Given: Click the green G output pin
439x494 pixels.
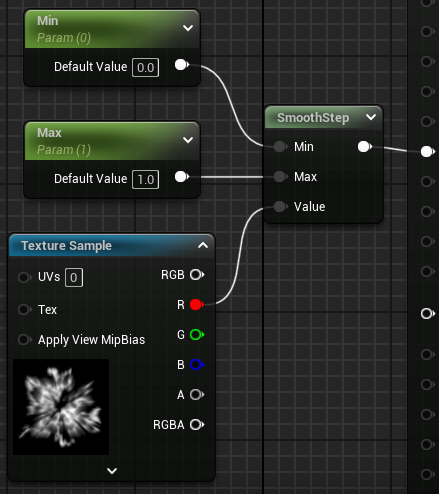Looking at the screenshot, I should [197, 334].
